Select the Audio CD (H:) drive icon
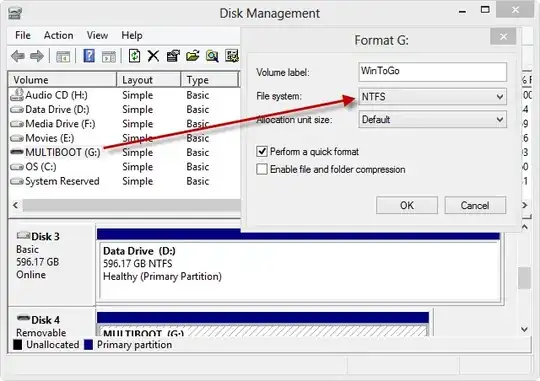This screenshot has width=540, height=381. point(17,95)
